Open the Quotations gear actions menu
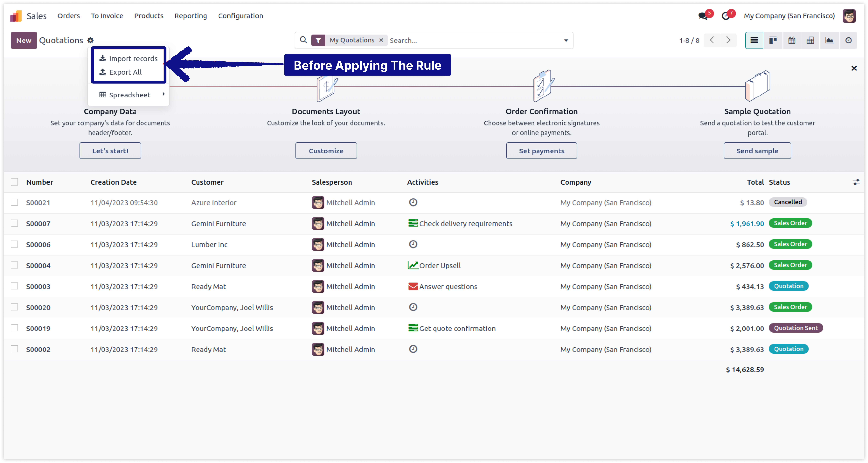 click(x=90, y=40)
